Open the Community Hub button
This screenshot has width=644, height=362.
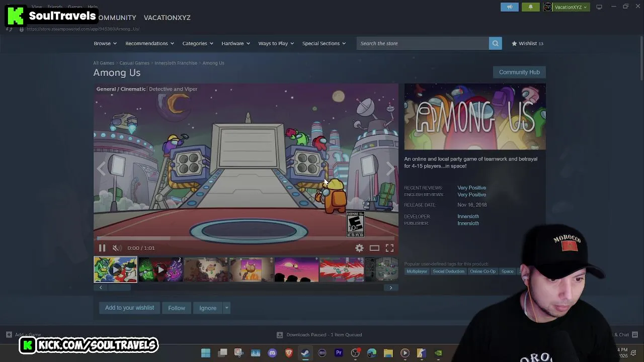tap(519, 72)
